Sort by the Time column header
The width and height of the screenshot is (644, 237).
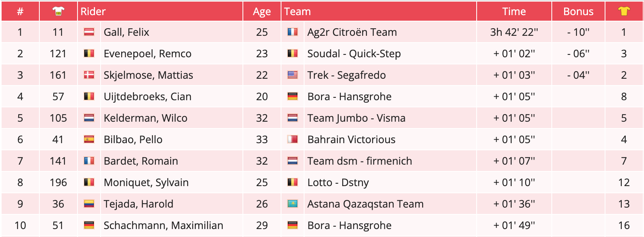coord(514,12)
